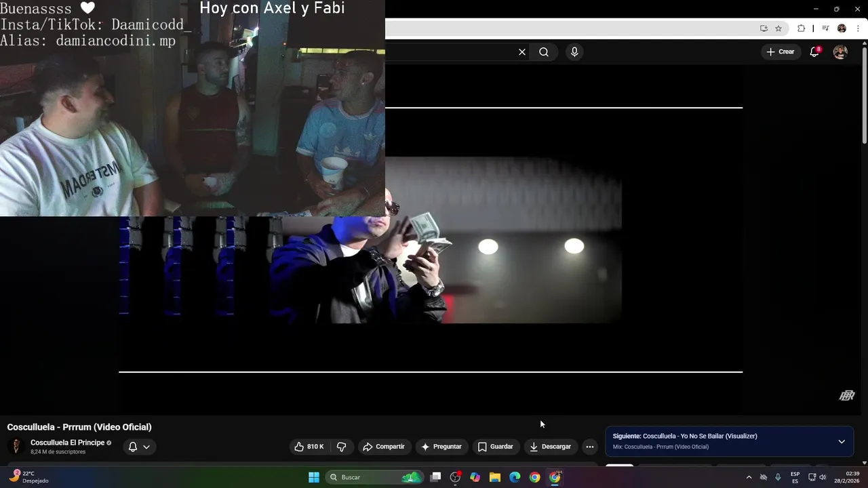Open active Chrome window on taskbar
868x488 pixels.
555,477
